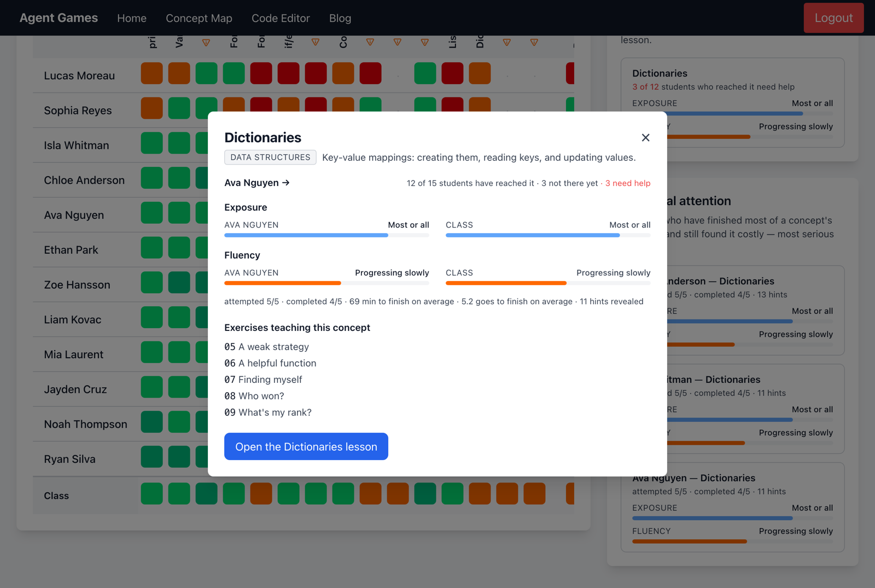The width and height of the screenshot is (875, 588).
Task: Go to the Home nav item
Action: click(132, 18)
